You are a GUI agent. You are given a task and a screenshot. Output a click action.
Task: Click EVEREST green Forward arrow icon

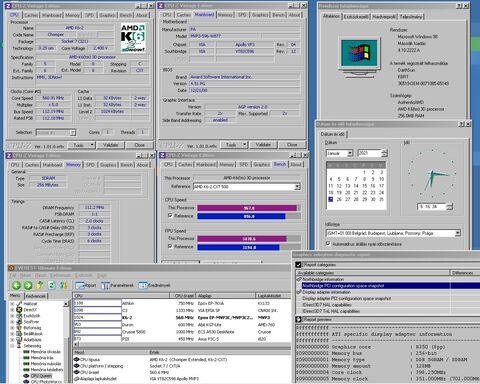(28, 285)
